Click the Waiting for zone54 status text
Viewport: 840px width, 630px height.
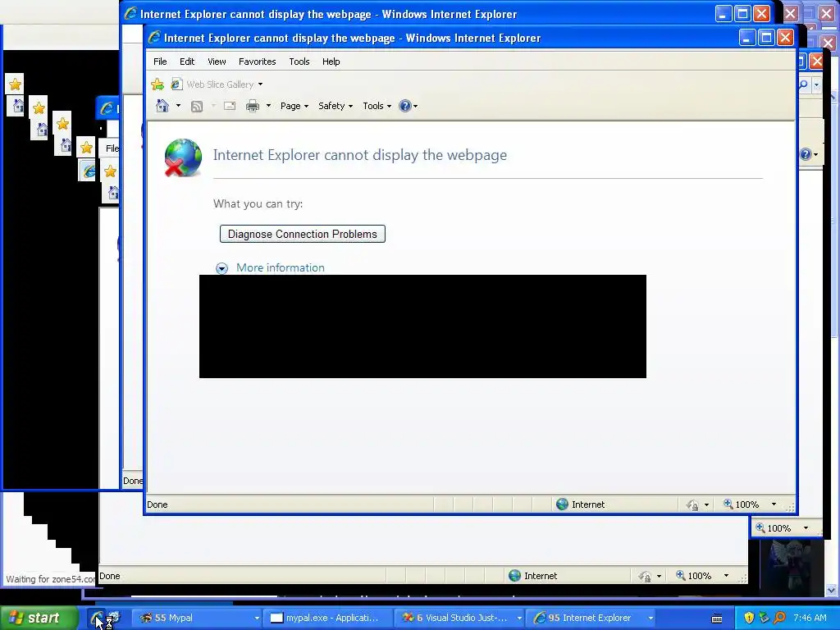click(50, 579)
